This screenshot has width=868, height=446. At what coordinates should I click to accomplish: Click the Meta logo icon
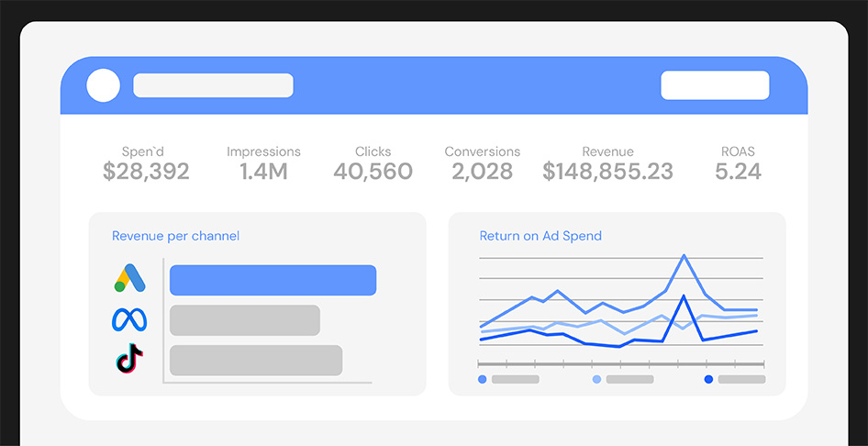128,319
